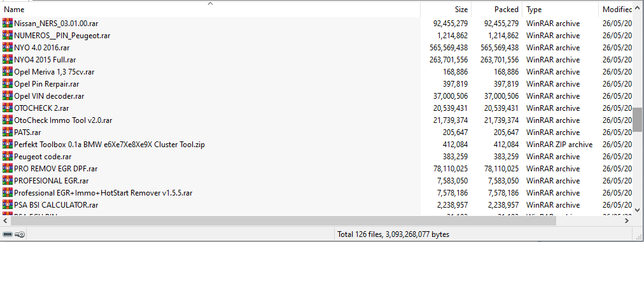Image resolution: width=644 pixels, height=293 pixels.
Task: Click the WinRAR ZIP archive type cell
Action: coord(559,145)
